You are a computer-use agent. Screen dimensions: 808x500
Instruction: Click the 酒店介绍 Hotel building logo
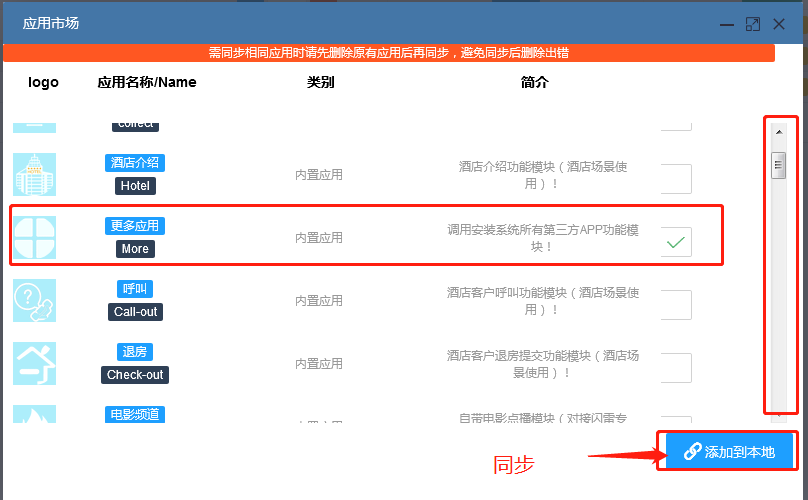[x=34, y=174]
